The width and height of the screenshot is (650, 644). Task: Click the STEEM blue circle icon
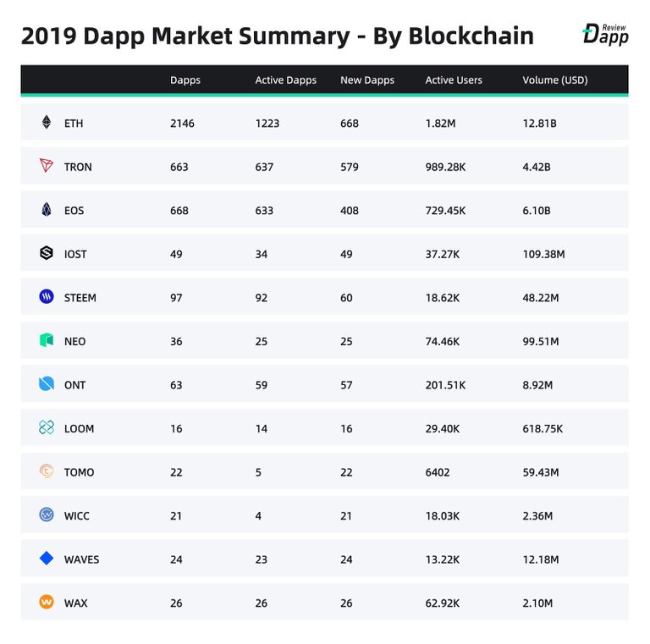[47, 297]
